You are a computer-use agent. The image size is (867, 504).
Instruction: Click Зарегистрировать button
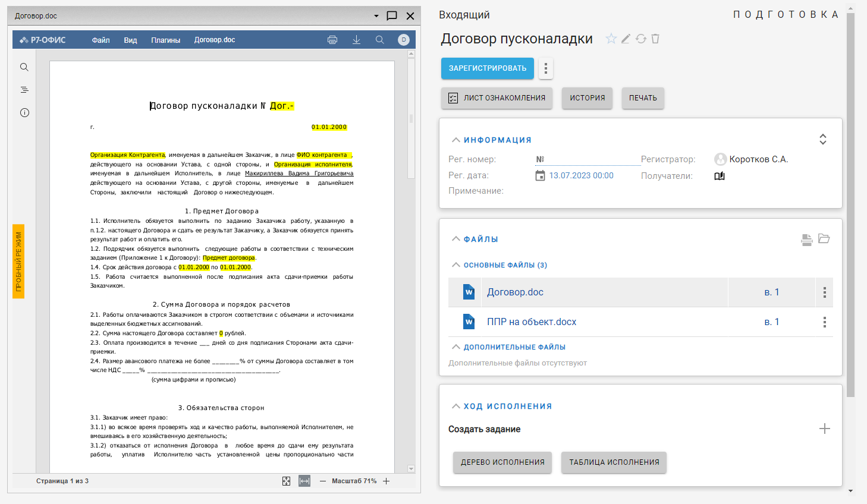[x=488, y=68]
